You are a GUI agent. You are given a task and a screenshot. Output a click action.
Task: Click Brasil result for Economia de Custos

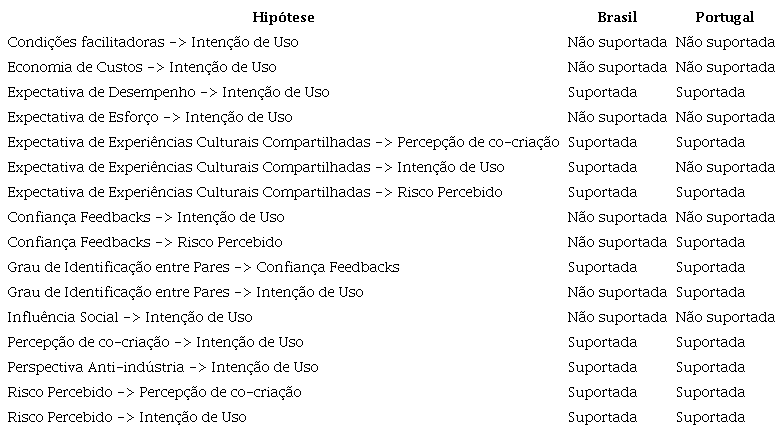click(x=616, y=67)
